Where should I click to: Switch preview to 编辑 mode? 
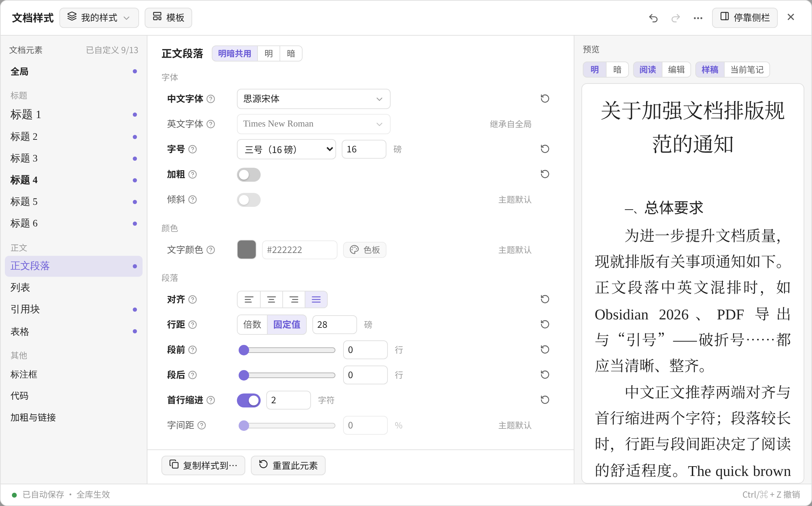tap(676, 70)
